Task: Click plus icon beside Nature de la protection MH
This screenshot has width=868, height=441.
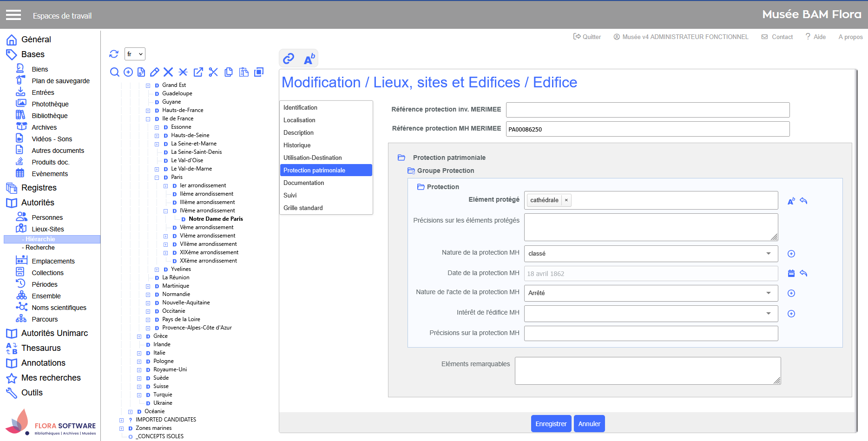Action: click(791, 254)
